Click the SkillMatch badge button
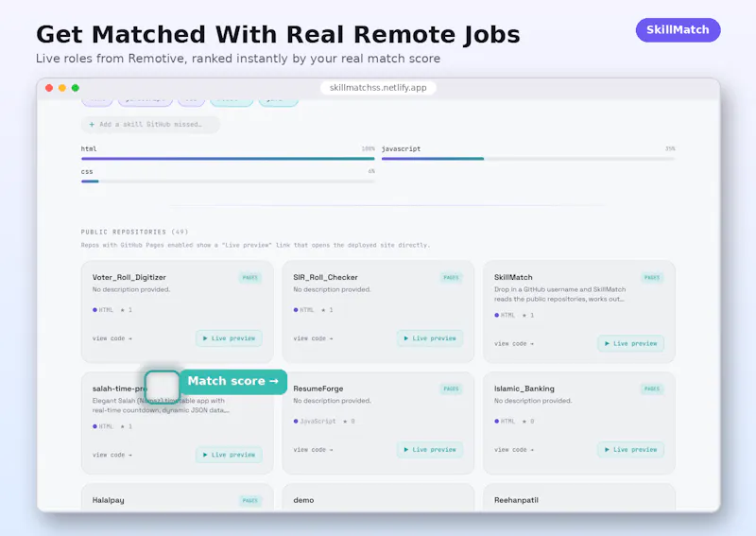The width and height of the screenshot is (756, 536). (x=678, y=30)
